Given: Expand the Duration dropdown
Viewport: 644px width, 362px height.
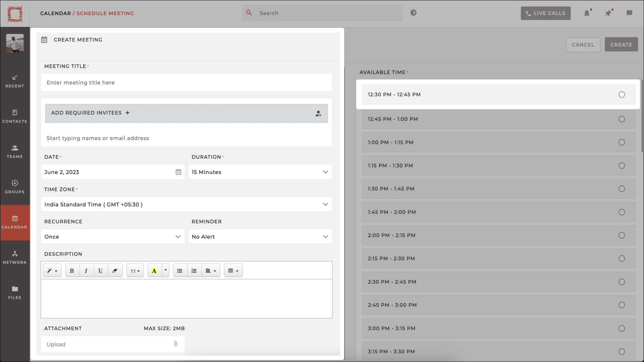Looking at the screenshot, I should point(260,172).
